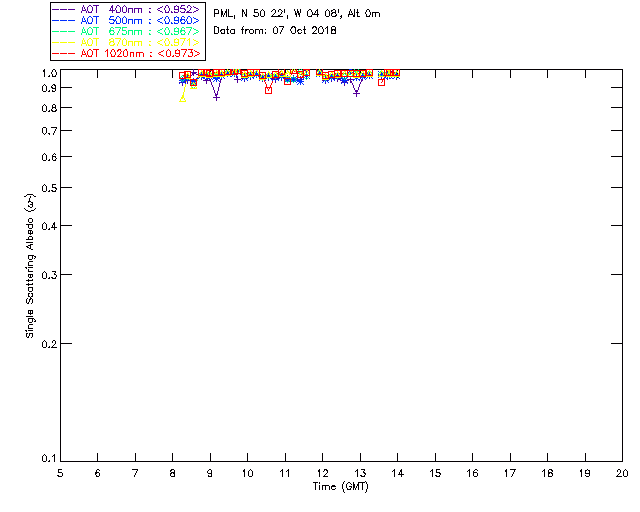
Task: Click the AOT 870nm legend entry
Action: pyautogui.click(x=127, y=42)
